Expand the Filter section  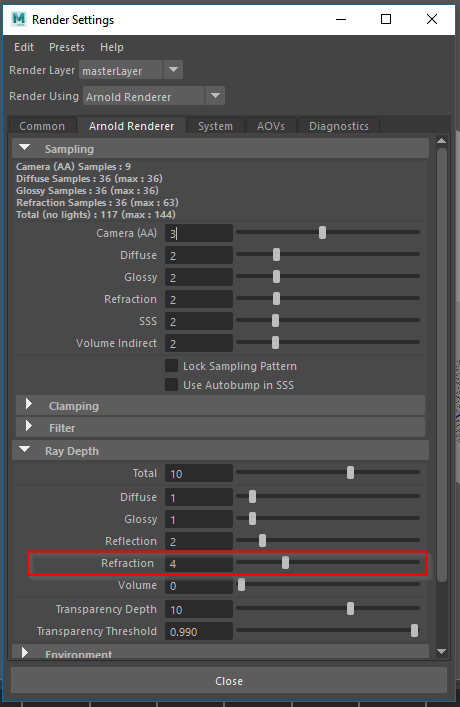coord(29,426)
